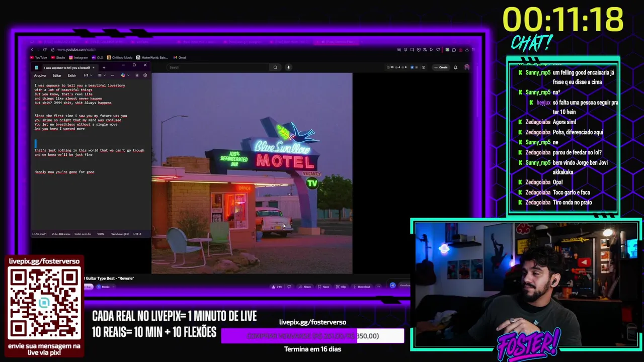Image resolution: width=644 pixels, height=362 pixels.
Task: Open the MakerWorld bookmark
Action: pyautogui.click(x=152, y=57)
